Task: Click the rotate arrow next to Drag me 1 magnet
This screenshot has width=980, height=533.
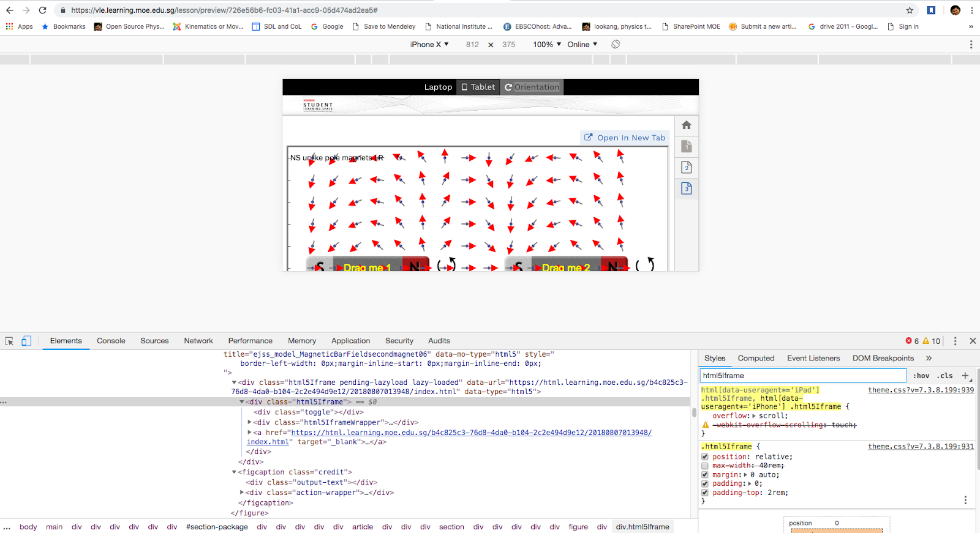Action: point(448,264)
